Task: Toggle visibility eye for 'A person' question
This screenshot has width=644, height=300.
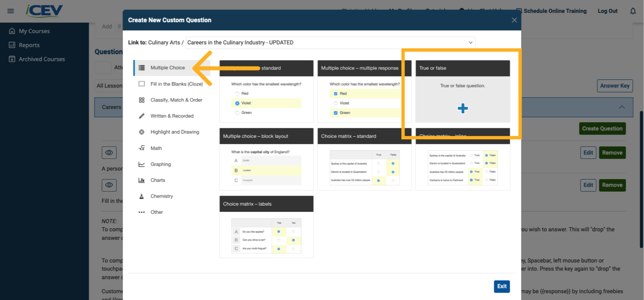Action: tap(109, 153)
